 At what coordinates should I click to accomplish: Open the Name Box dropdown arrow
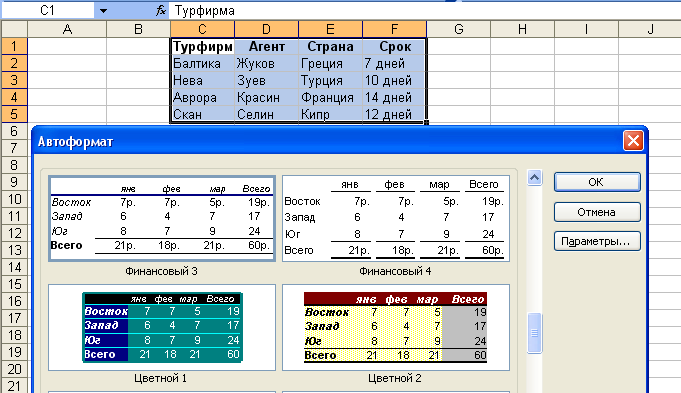[103, 10]
